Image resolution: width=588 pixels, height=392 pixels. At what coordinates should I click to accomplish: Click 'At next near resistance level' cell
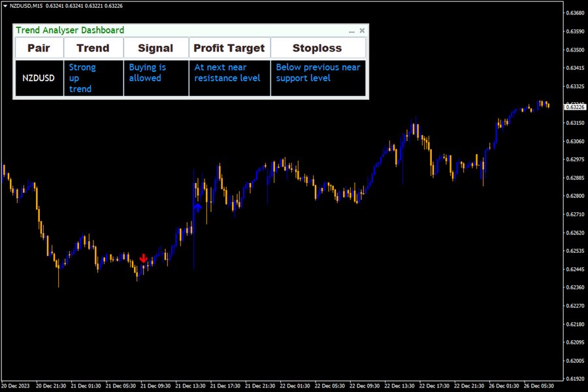click(229, 78)
